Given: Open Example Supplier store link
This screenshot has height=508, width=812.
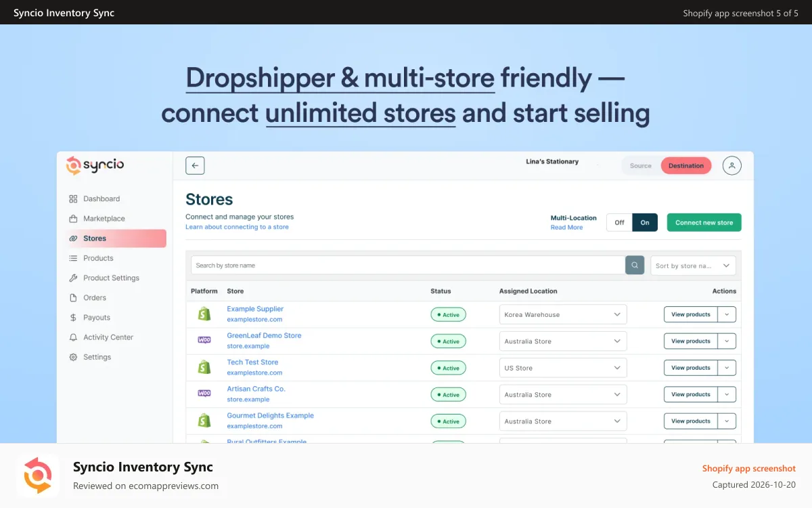Looking at the screenshot, I should click(x=255, y=309).
